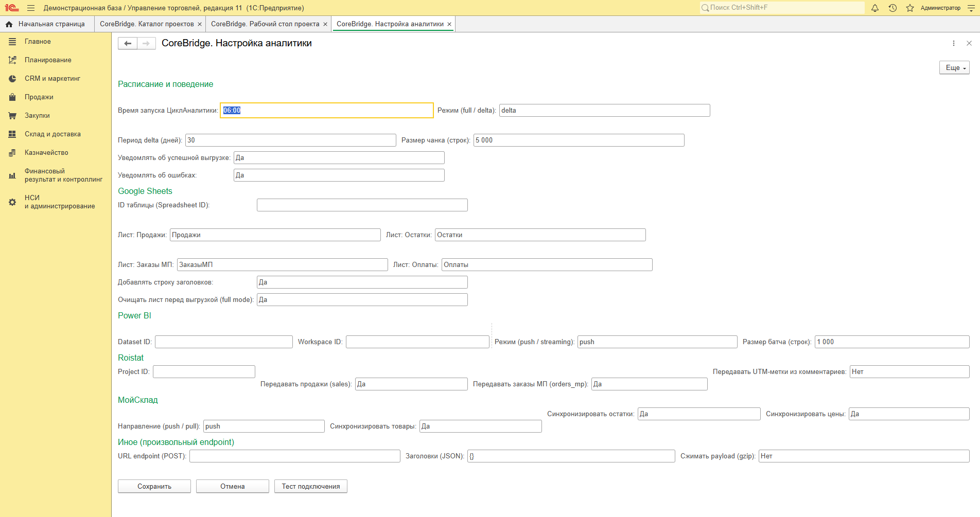Open the service menu arrow in the title bar
The image size is (980, 517).
[971, 8]
